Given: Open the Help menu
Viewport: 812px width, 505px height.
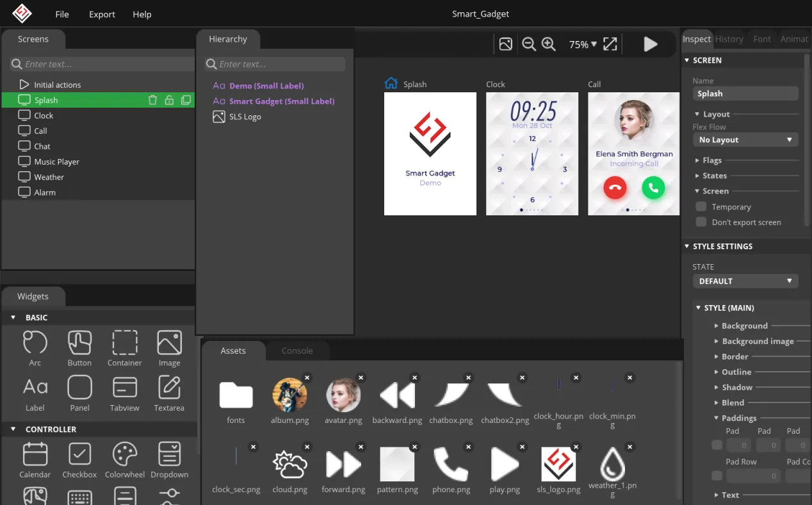Looking at the screenshot, I should coord(142,14).
